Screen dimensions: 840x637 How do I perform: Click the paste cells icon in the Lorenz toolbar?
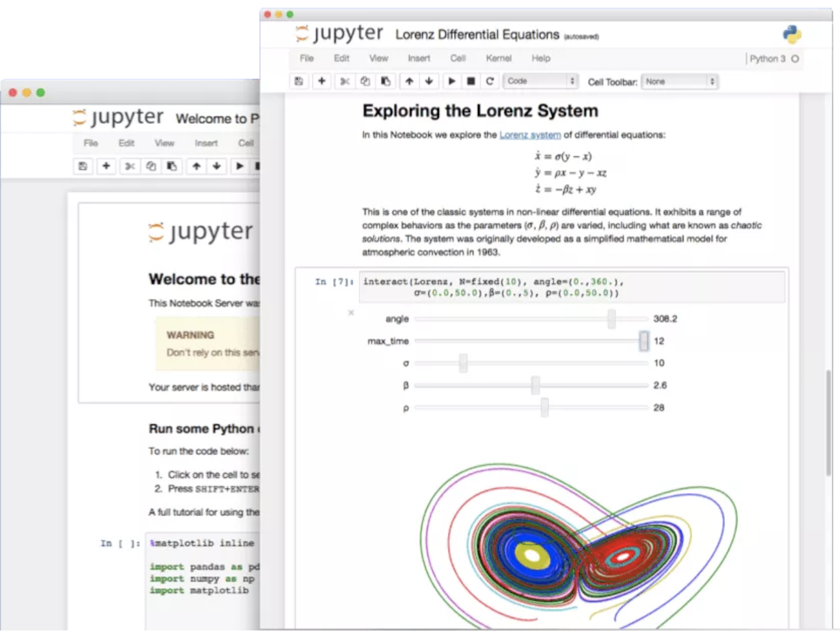(x=385, y=81)
